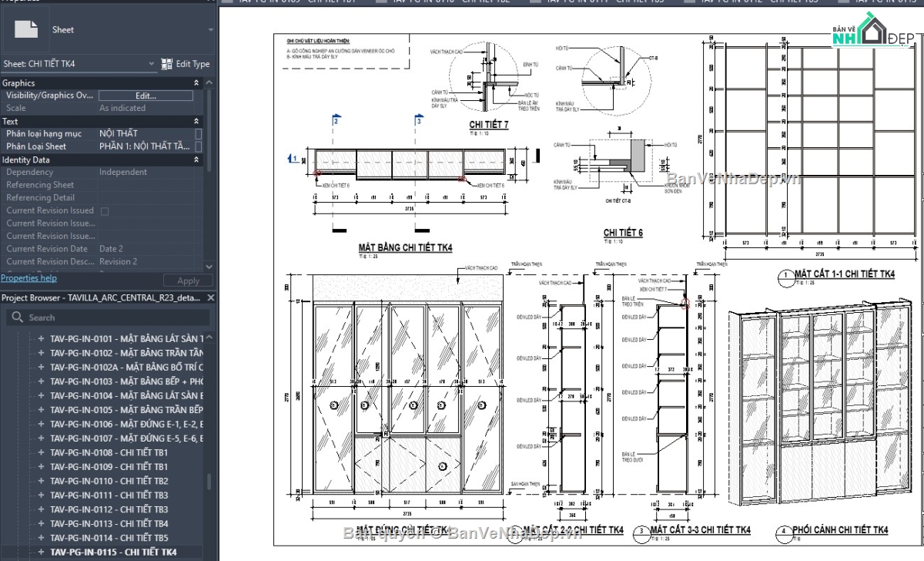924x561 pixels.
Task: Open the Properties help link
Action: [x=28, y=278]
